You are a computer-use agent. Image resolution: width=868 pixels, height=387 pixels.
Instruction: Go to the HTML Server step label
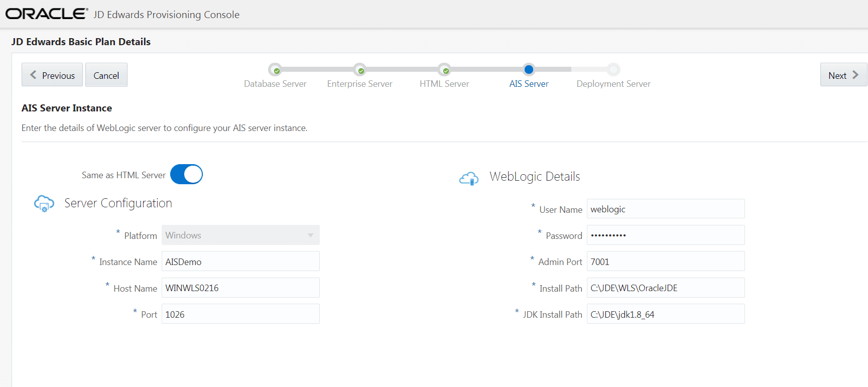point(444,84)
